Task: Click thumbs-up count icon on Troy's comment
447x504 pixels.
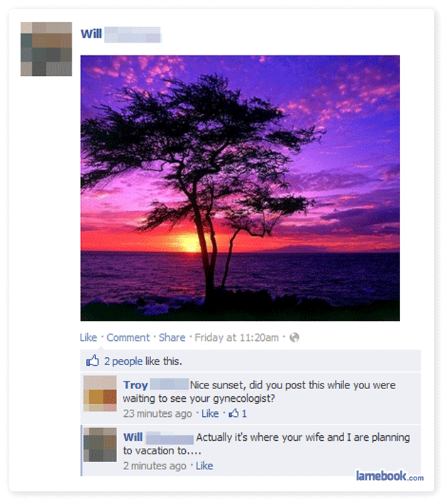Action: 233,413
